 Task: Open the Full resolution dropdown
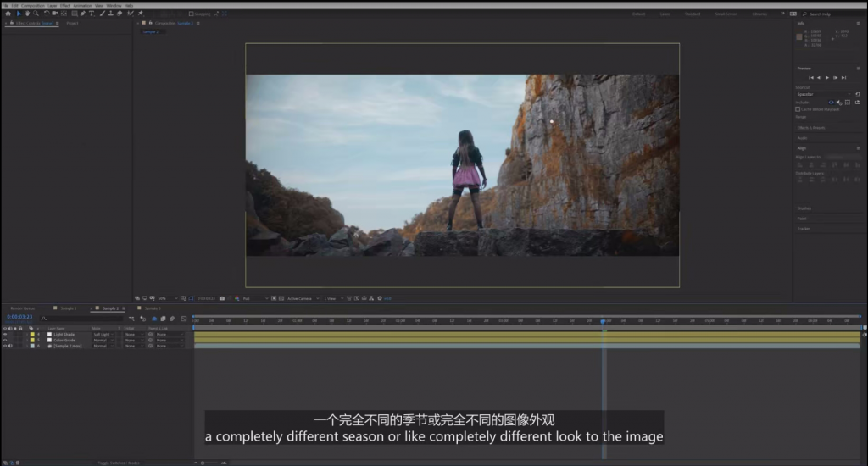pyautogui.click(x=255, y=298)
